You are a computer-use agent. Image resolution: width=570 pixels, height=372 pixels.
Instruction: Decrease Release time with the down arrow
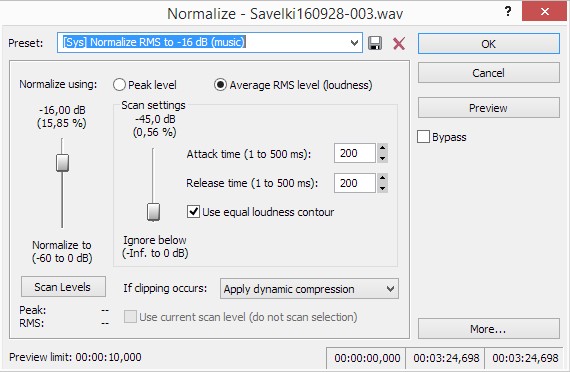[x=382, y=188]
